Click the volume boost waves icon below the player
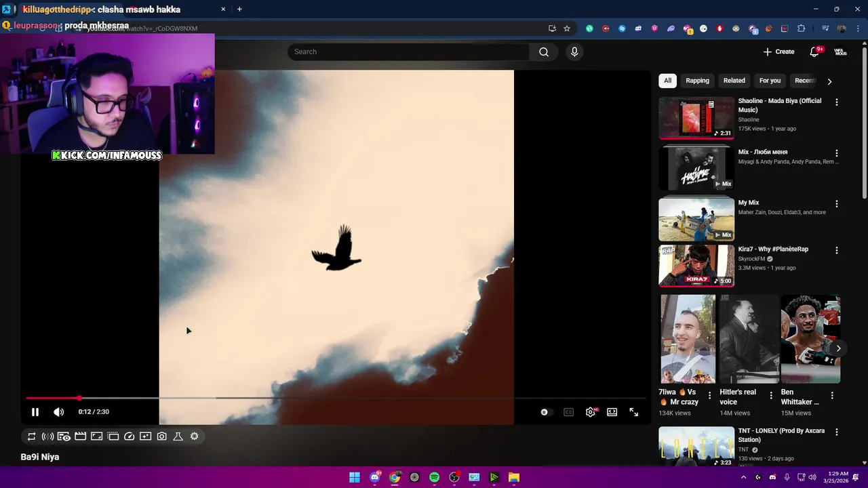 (x=47, y=436)
